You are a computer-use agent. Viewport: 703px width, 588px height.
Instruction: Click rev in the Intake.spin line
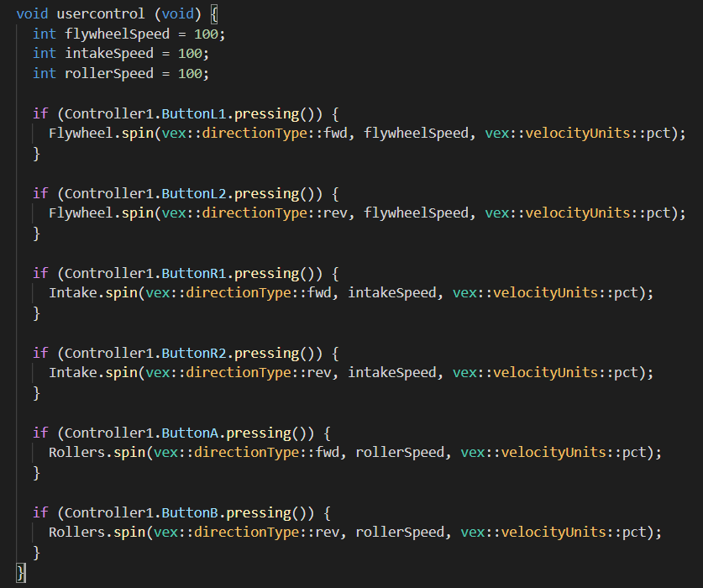[319, 373]
